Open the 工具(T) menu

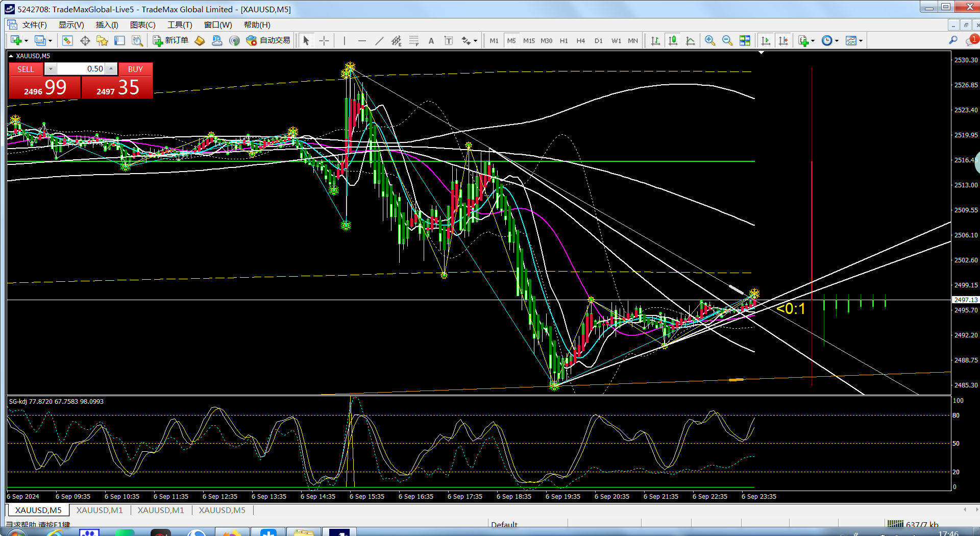180,25
